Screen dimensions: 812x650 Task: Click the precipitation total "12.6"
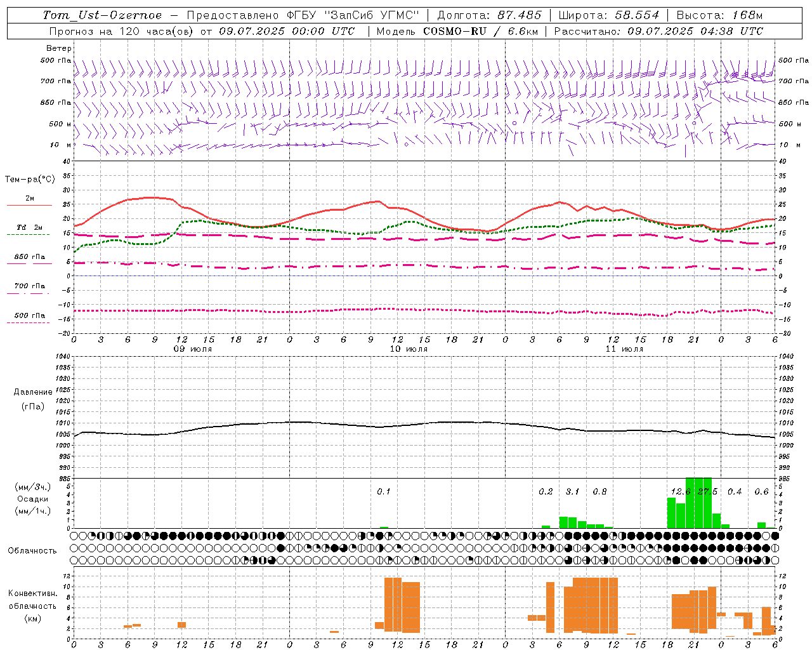click(x=681, y=492)
